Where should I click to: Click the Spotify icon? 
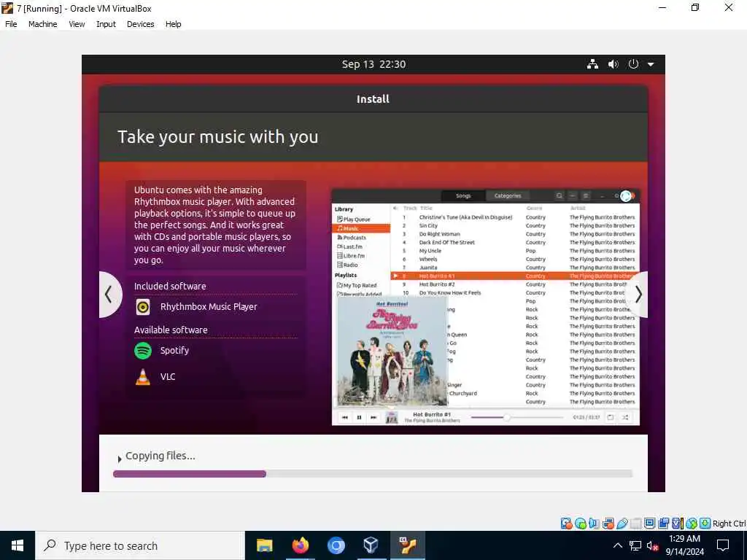pos(143,351)
